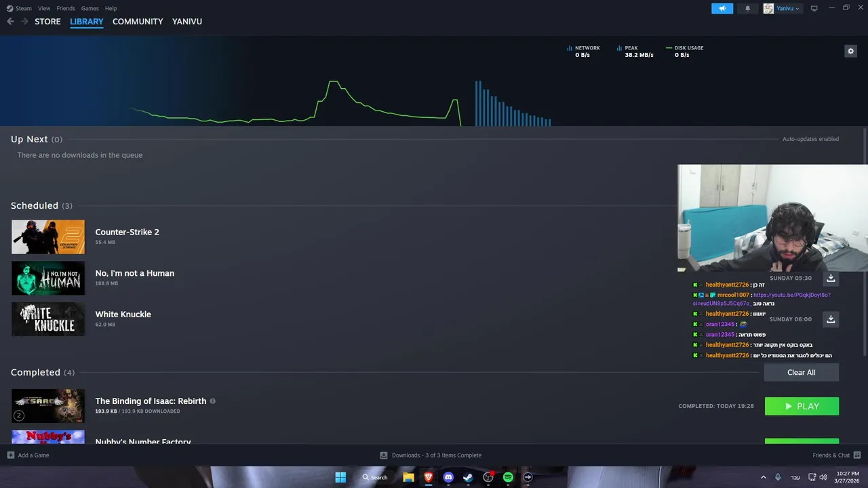Expand the Yanivu account dropdown

click(x=797, y=8)
